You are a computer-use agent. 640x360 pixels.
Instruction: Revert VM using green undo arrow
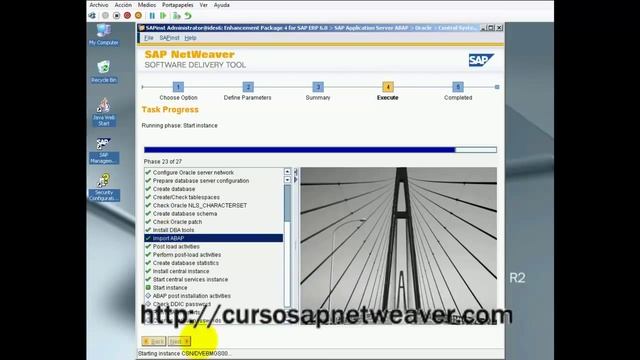point(188,16)
